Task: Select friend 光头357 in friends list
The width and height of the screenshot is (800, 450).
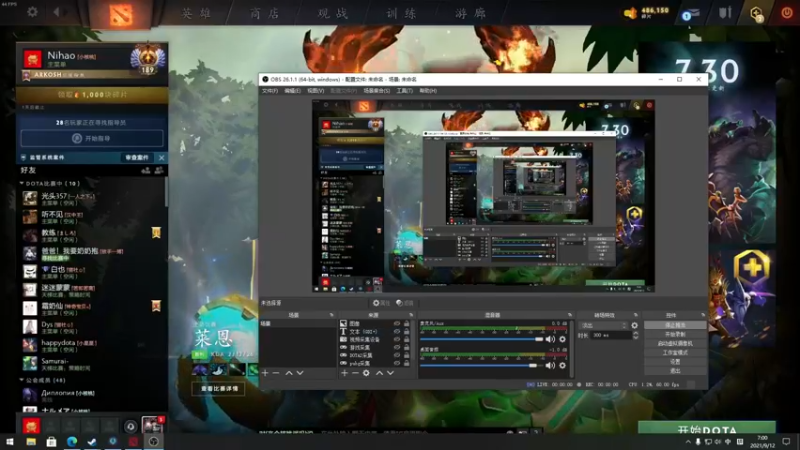Action: pos(92,198)
